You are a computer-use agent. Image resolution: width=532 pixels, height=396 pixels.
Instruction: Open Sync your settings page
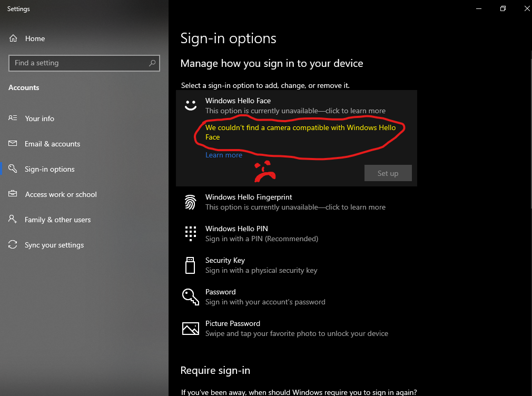tap(84, 245)
